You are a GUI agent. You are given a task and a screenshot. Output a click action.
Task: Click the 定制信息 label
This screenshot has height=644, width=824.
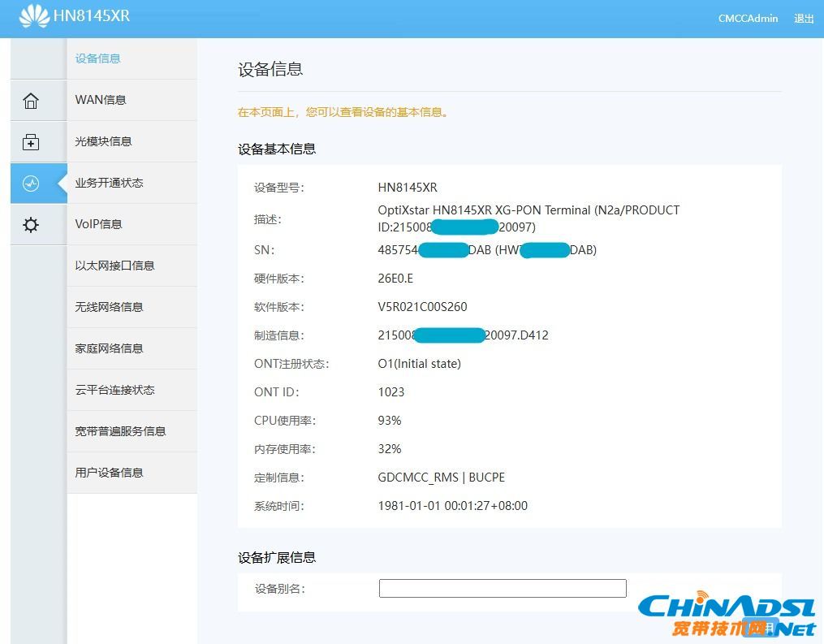pos(279,478)
